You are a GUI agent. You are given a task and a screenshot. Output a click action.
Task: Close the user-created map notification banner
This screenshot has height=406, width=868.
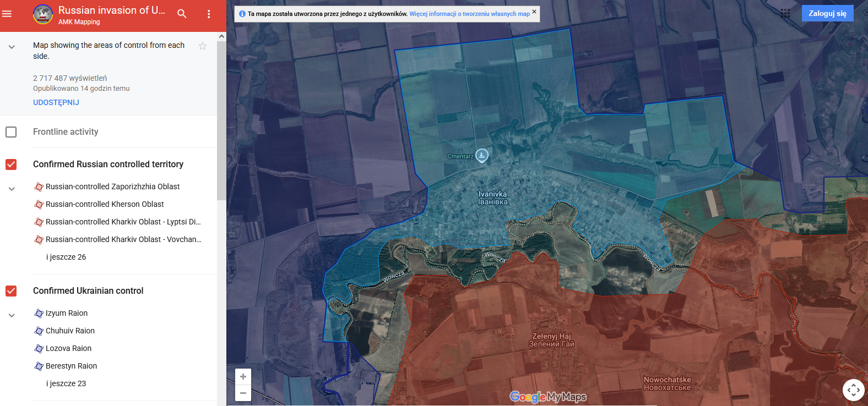pos(534,12)
